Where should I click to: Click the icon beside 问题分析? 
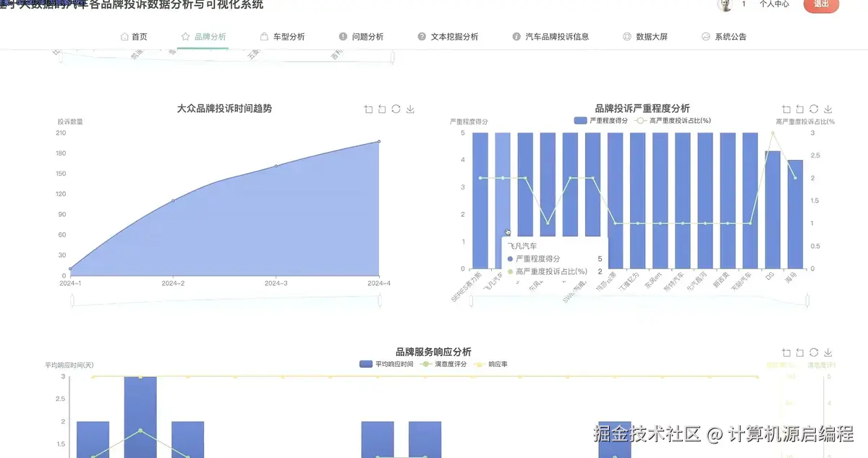(343, 36)
